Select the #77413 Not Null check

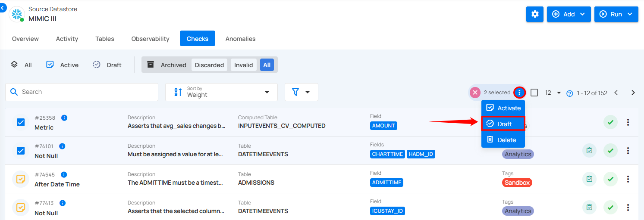pyautogui.click(x=21, y=208)
